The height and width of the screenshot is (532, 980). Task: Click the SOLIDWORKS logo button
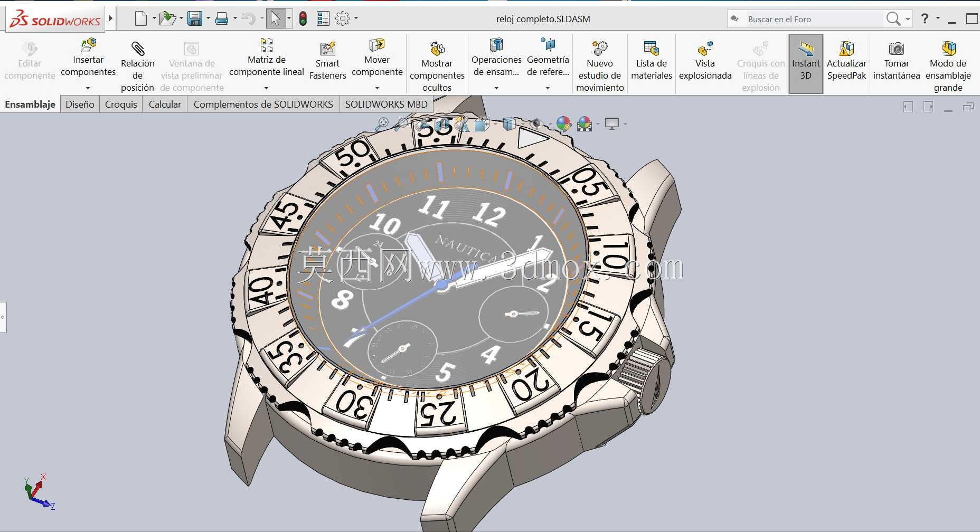click(55, 19)
